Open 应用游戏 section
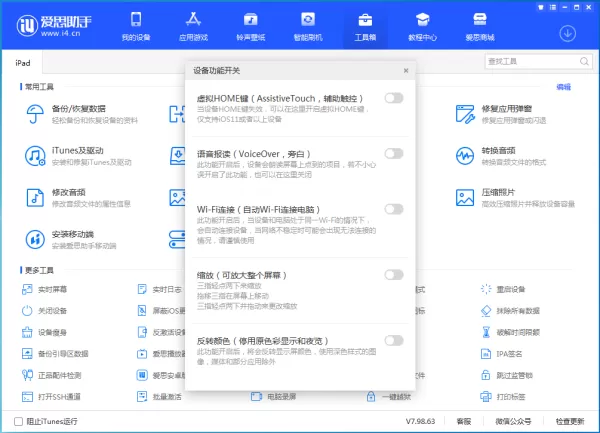Viewport: 600px width, 433px height. point(193,26)
